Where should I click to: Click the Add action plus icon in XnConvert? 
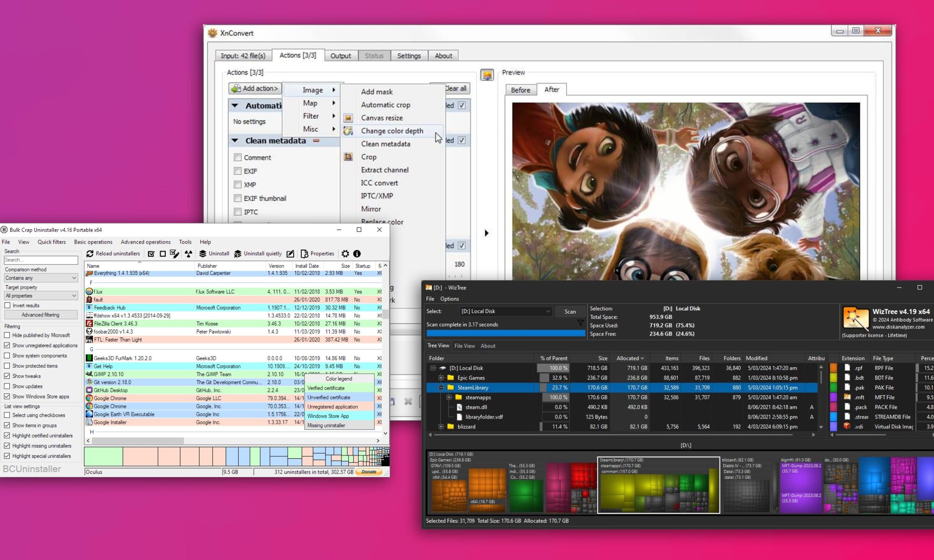point(236,88)
